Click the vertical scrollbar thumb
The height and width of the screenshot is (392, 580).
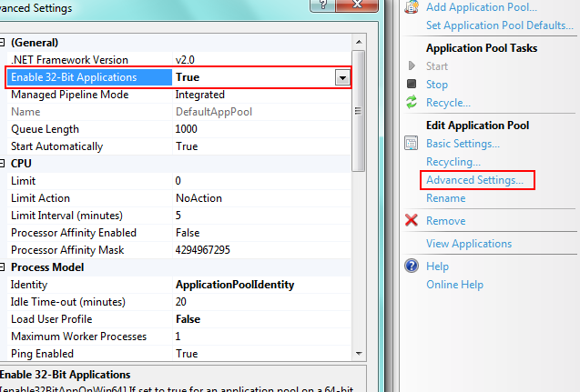click(x=359, y=111)
